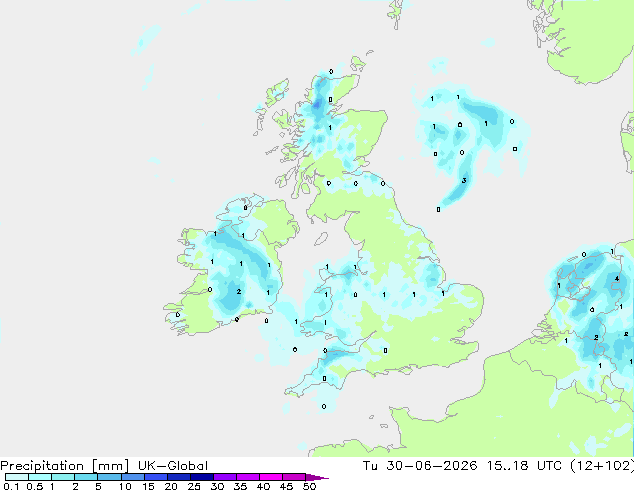Click the legend swatch between 5 and 10
Viewport: 634px width, 490px height.
(109, 477)
